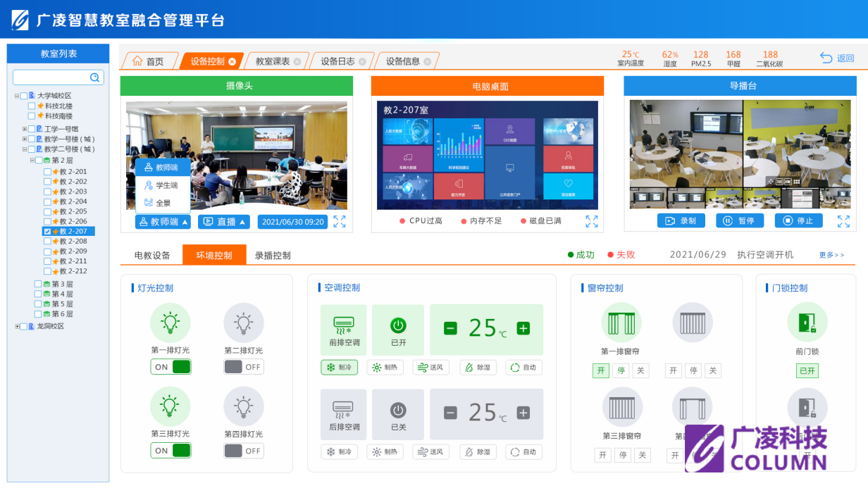The image size is (868, 488).
Task: Expand the computer desktop preview fullscreen
Action: [591, 221]
